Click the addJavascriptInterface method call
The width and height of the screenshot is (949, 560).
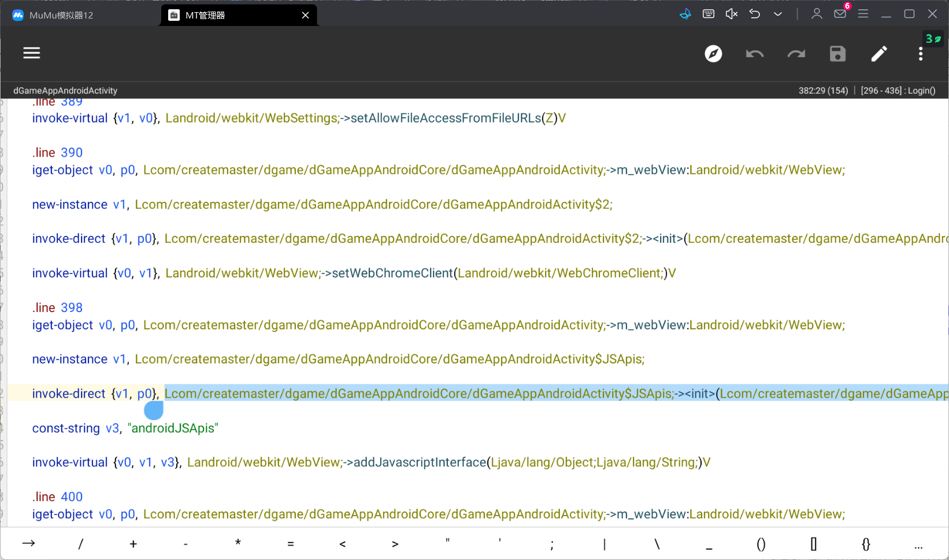tap(420, 462)
